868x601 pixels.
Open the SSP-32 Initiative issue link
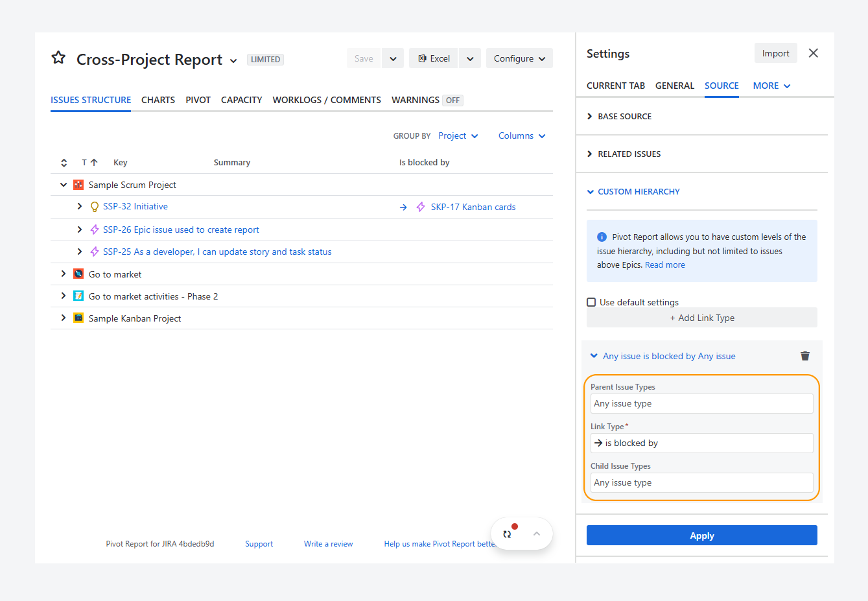click(x=135, y=206)
